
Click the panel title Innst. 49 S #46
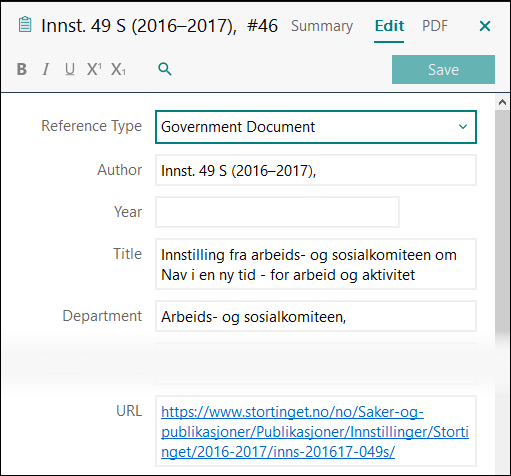159,26
